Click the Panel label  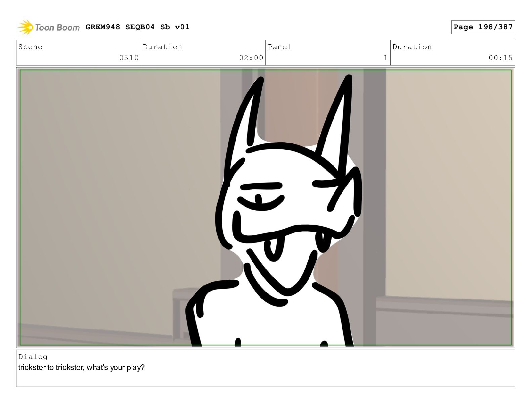tap(280, 47)
